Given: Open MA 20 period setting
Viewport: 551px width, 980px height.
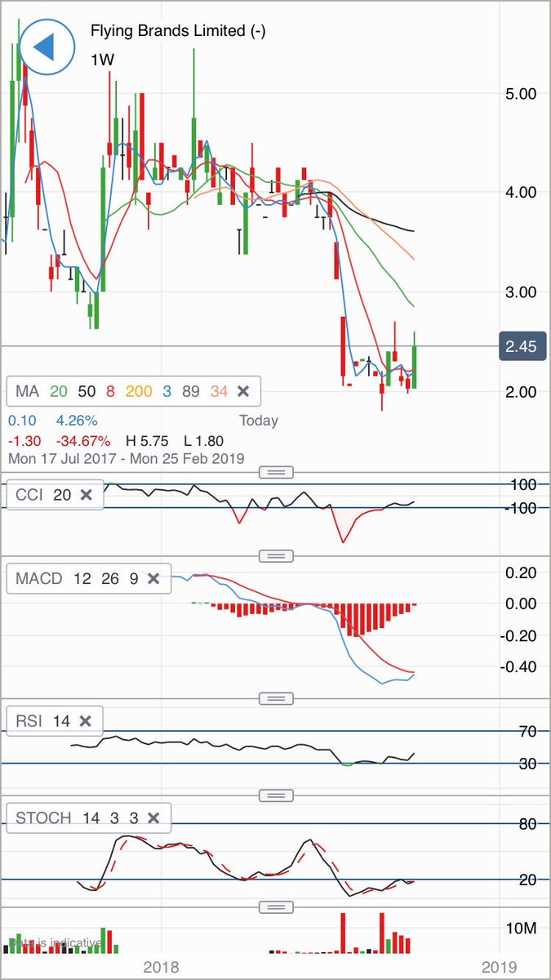Looking at the screenshot, I should (x=58, y=391).
